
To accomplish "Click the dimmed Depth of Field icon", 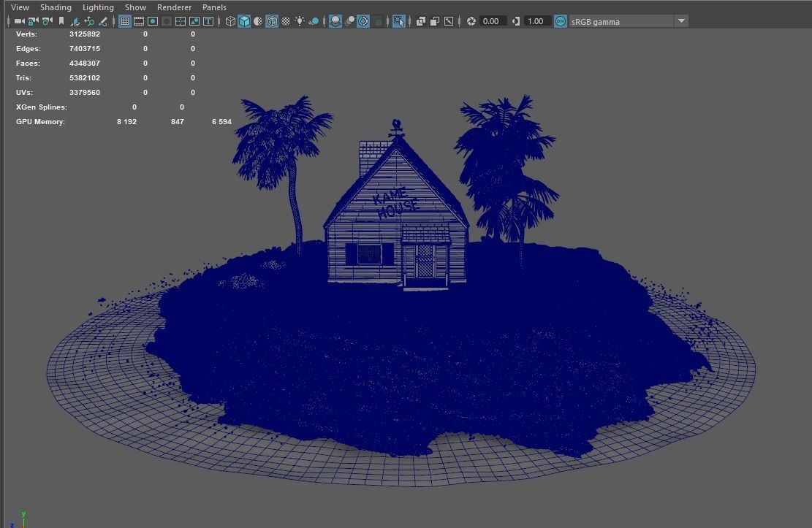I will [x=379, y=21].
